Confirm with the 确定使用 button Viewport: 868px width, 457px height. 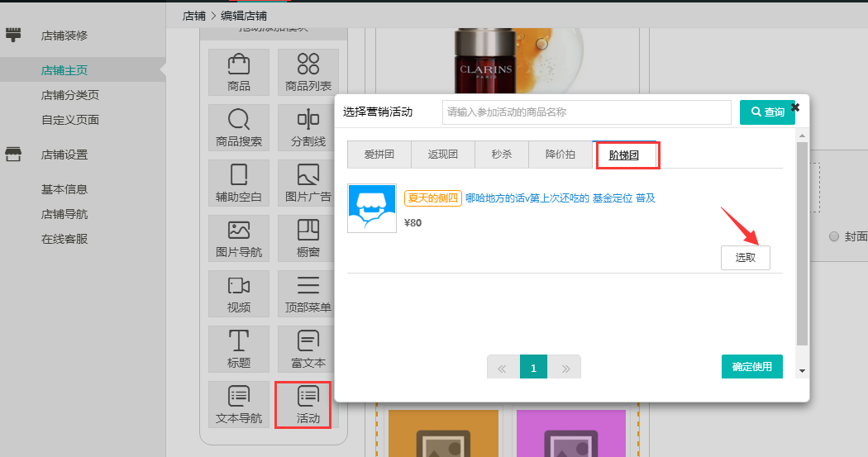(x=751, y=366)
